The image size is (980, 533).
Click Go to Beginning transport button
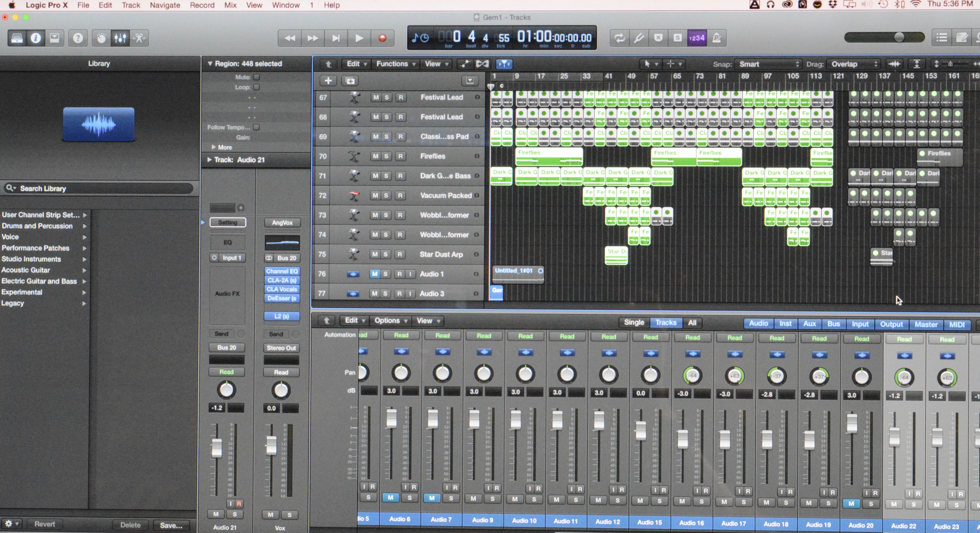[336, 38]
